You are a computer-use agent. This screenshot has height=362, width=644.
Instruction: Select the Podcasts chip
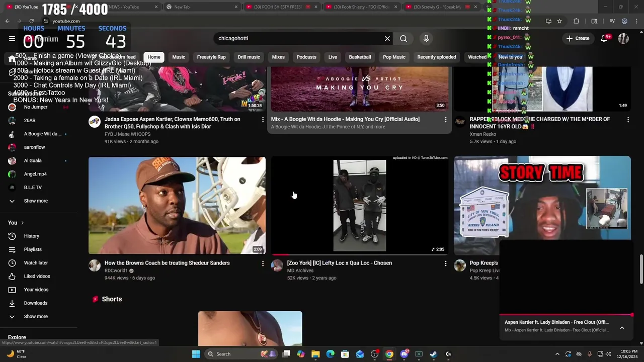[x=306, y=57]
